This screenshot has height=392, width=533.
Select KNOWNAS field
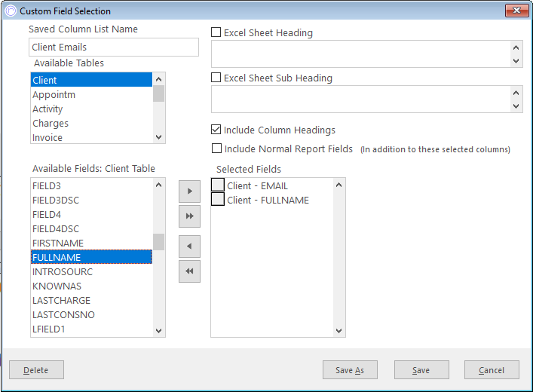tap(91, 286)
